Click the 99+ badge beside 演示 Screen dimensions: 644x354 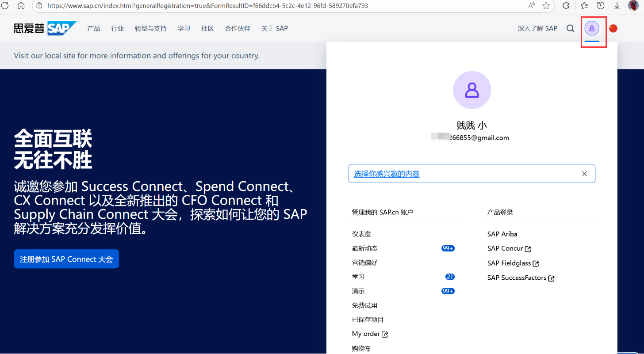click(448, 291)
